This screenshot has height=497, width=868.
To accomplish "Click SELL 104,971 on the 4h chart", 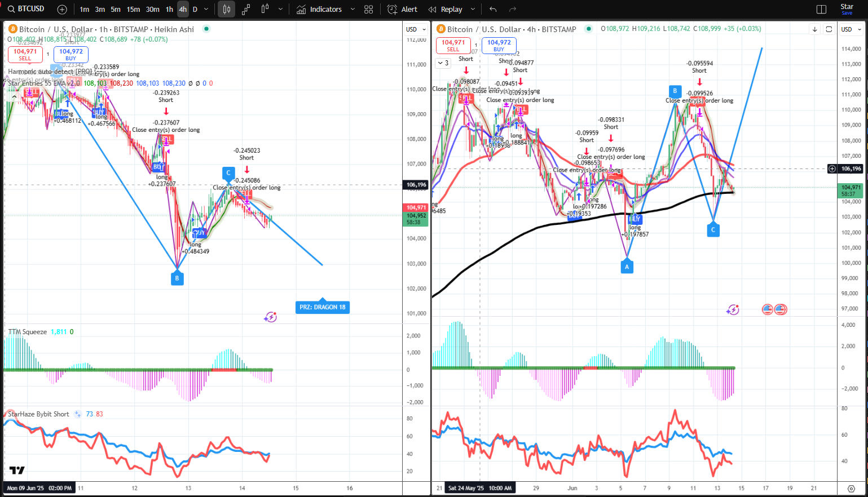I will click(453, 45).
